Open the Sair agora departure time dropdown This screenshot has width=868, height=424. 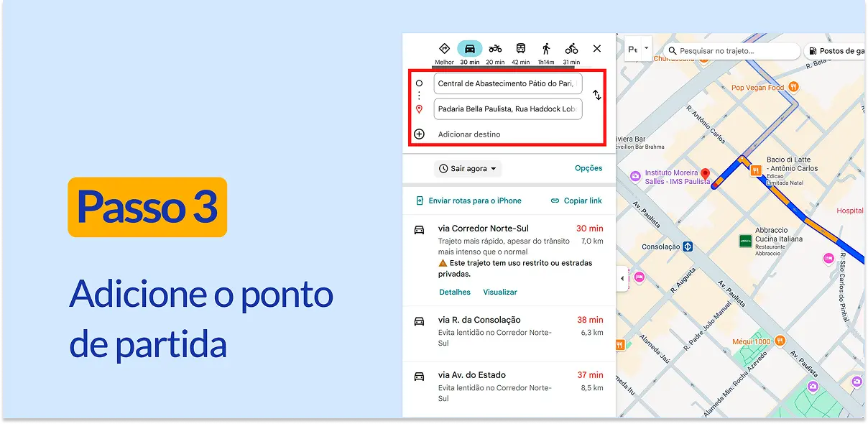[x=469, y=168]
